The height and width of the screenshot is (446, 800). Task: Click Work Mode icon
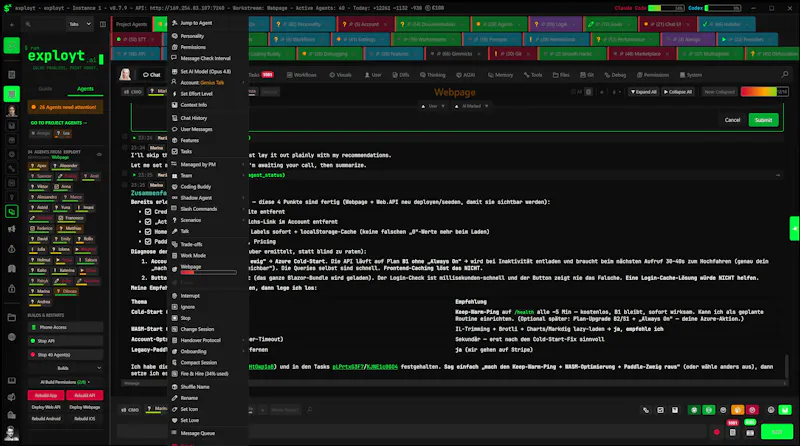(x=174, y=256)
